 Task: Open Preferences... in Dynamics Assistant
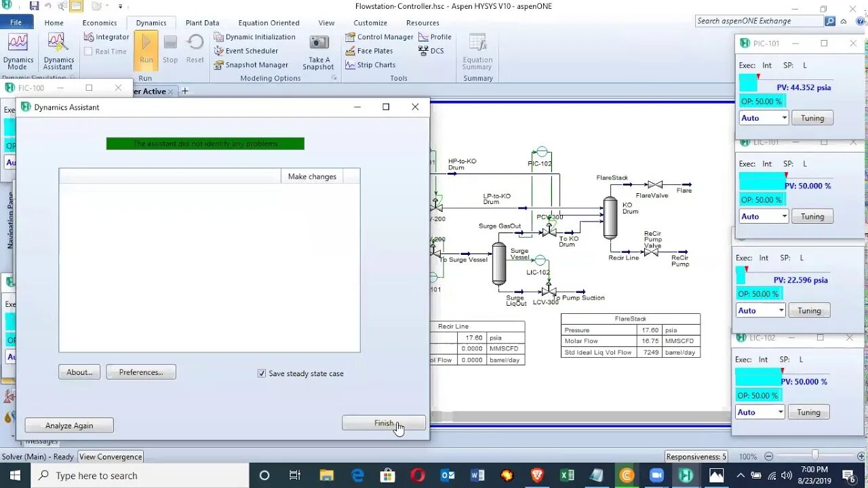[141, 372]
